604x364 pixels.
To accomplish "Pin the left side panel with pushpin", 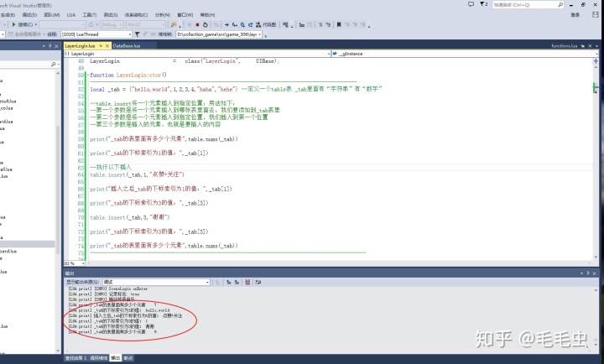I will click(x=49, y=46).
